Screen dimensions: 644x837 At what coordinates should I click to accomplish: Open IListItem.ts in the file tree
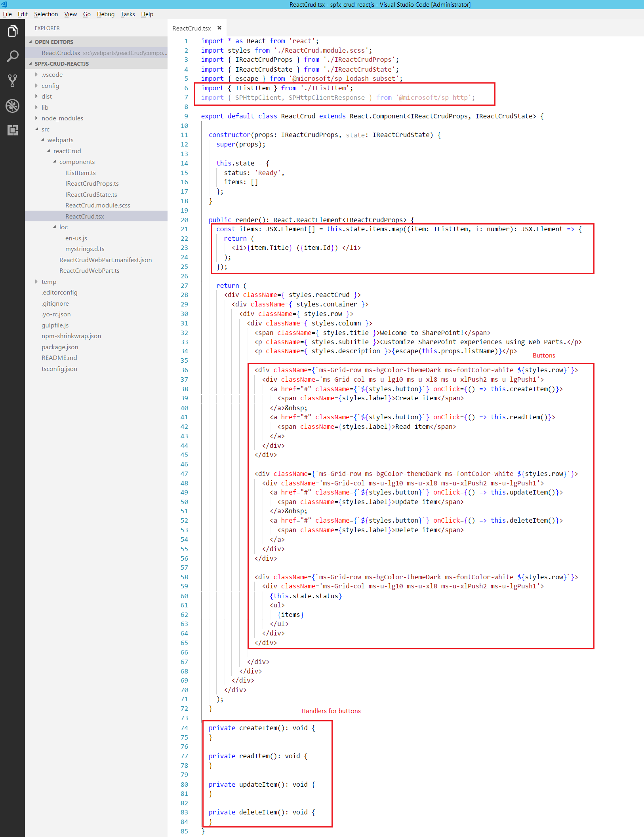[x=80, y=173]
